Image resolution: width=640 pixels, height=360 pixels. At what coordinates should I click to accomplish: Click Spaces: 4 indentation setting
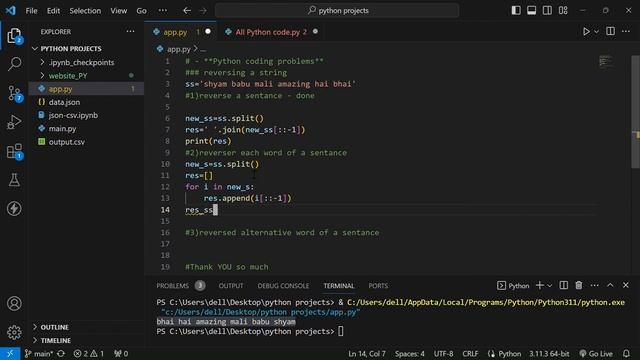pyautogui.click(x=409, y=353)
